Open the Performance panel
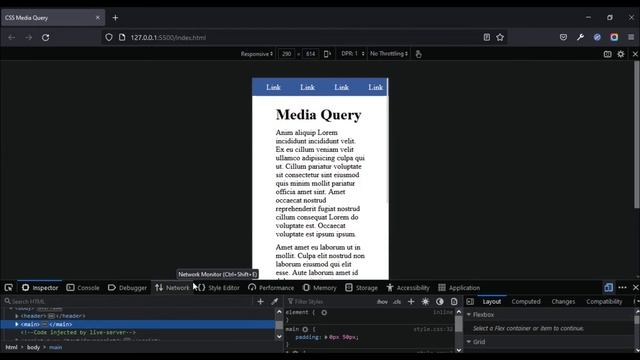Screen dimensions: 640x360 pyautogui.click(x=271, y=288)
